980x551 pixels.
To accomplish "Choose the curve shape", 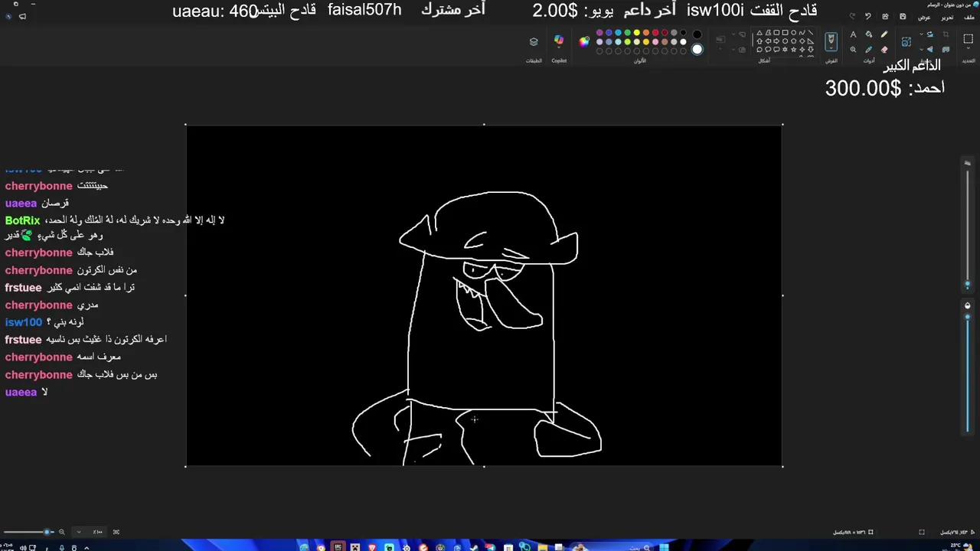I will pos(802,32).
